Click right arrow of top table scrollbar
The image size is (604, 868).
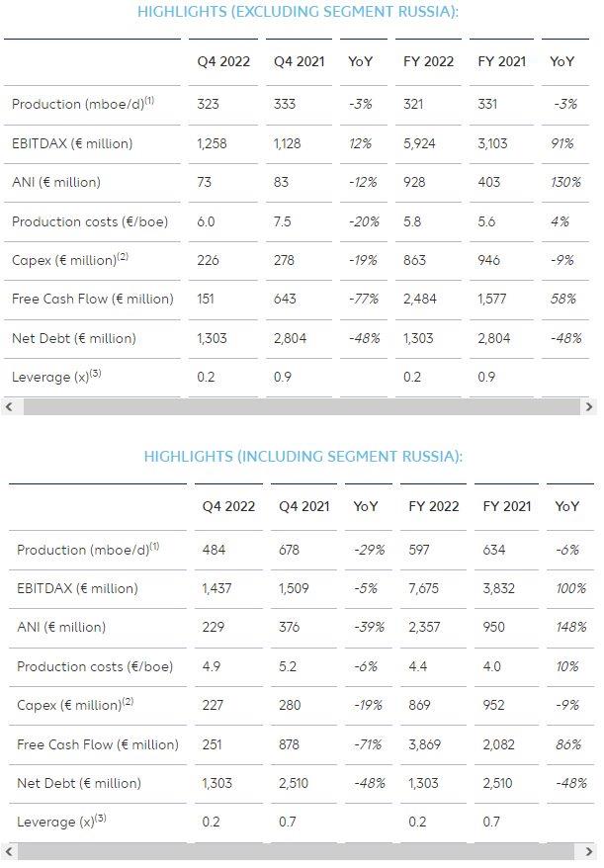click(x=589, y=407)
